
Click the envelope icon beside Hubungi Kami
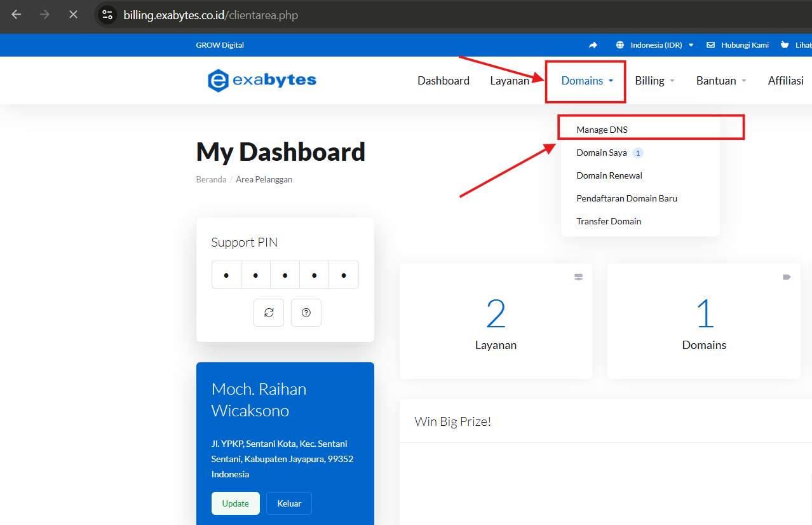[x=710, y=44]
